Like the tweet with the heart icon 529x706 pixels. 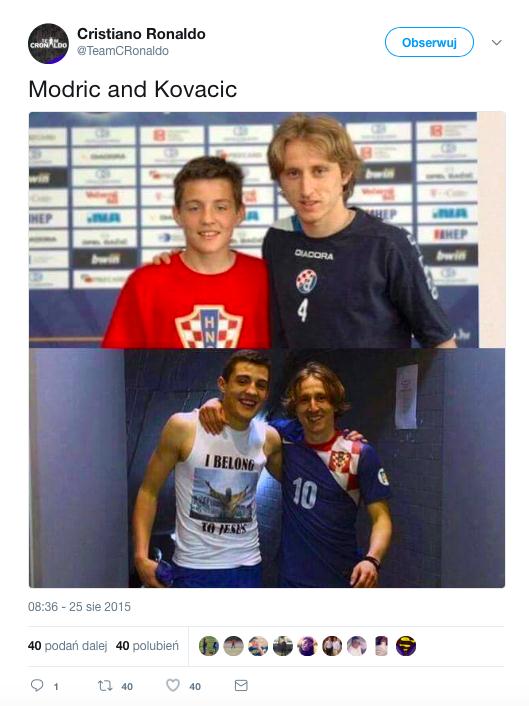173,685
